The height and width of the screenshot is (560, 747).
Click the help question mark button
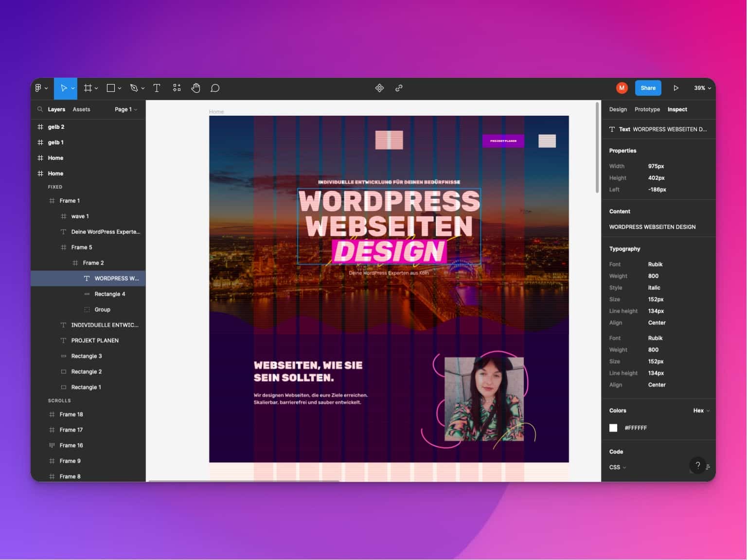[697, 465]
